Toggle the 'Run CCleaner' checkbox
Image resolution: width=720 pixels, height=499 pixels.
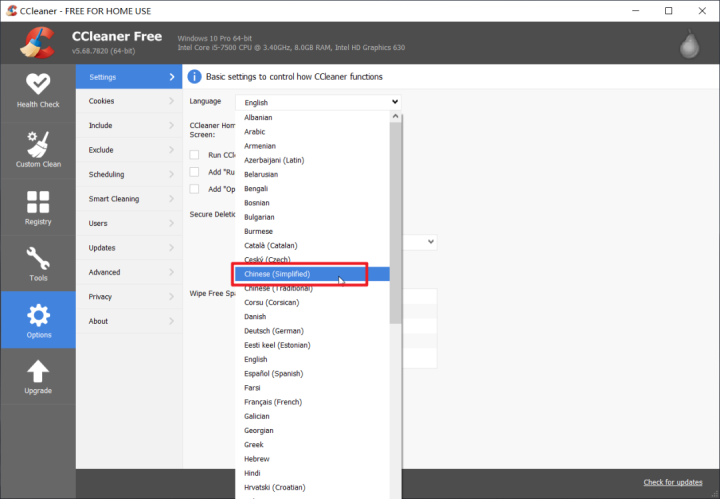pyautogui.click(x=194, y=155)
